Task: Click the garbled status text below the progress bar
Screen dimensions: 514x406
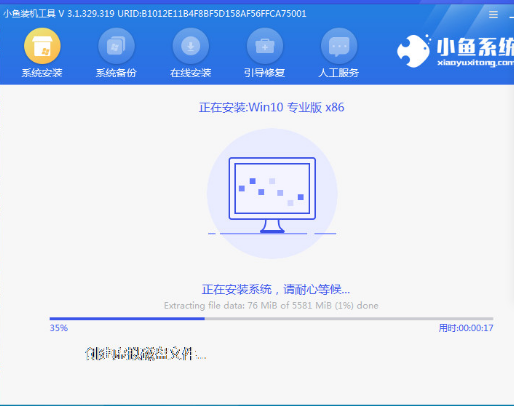Action: pos(145,354)
